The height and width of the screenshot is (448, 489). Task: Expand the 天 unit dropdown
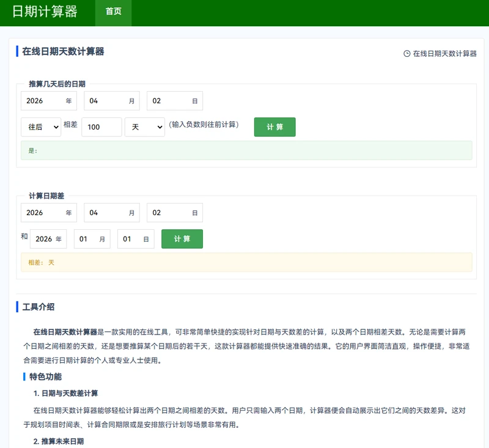144,127
